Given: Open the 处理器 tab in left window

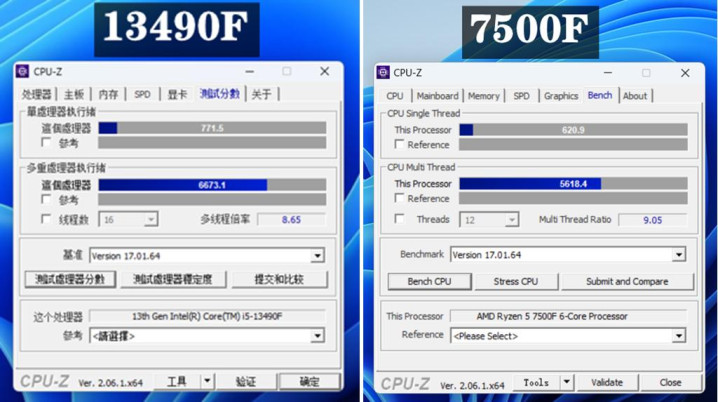Looking at the screenshot, I should point(37,95).
